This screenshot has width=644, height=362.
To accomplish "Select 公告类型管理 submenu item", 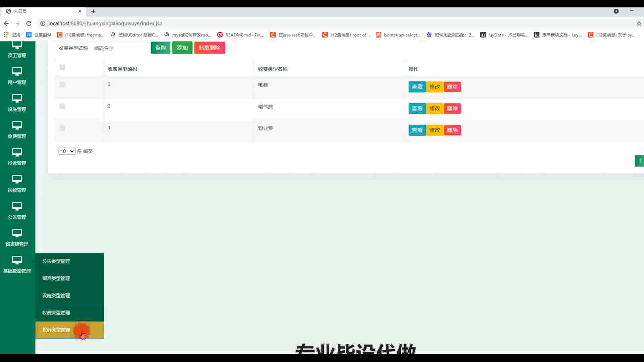I will [x=56, y=261].
